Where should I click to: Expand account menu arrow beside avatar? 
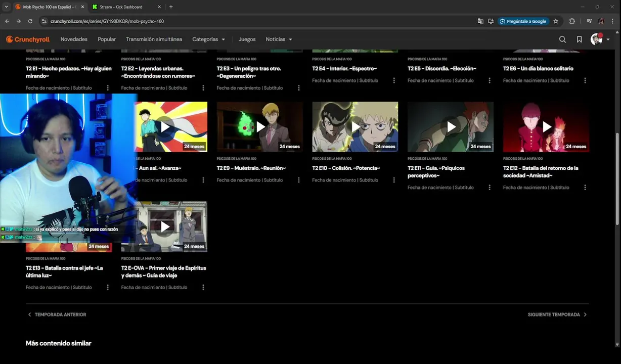pyautogui.click(x=608, y=39)
